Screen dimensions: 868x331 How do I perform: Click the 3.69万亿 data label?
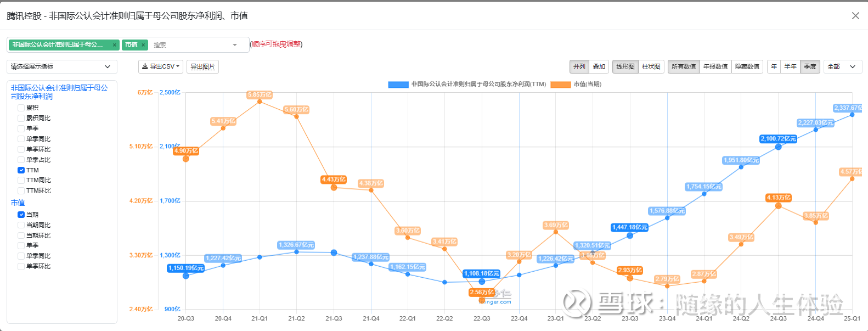pyautogui.click(x=556, y=226)
